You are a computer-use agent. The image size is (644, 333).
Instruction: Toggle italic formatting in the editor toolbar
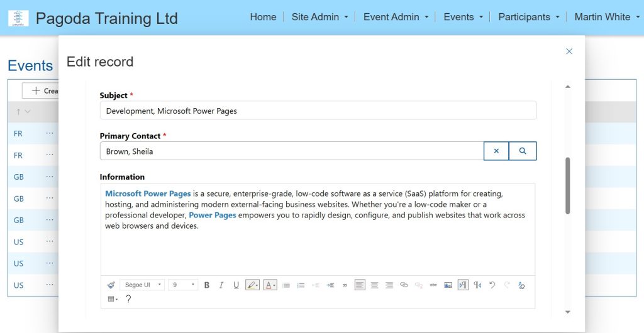click(x=221, y=285)
